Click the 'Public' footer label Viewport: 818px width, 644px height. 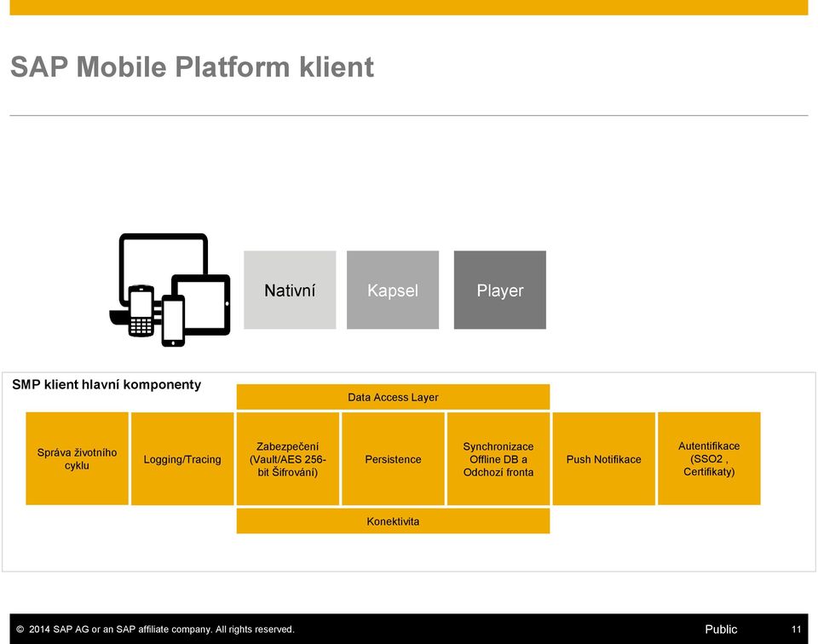point(721,630)
